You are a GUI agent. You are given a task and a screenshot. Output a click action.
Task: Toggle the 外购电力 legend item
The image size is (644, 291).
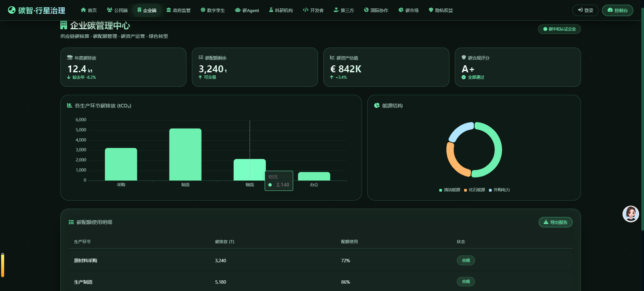pyautogui.click(x=499, y=190)
